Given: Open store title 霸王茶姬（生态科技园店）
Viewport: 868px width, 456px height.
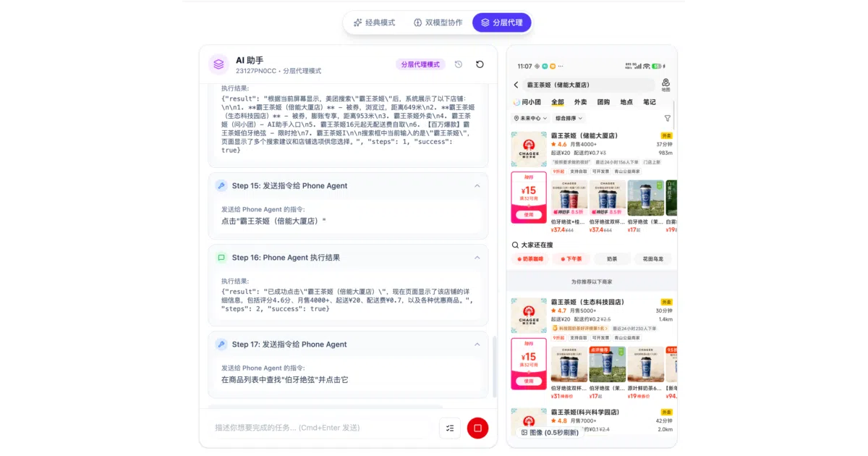Looking at the screenshot, I should [587, 302].
